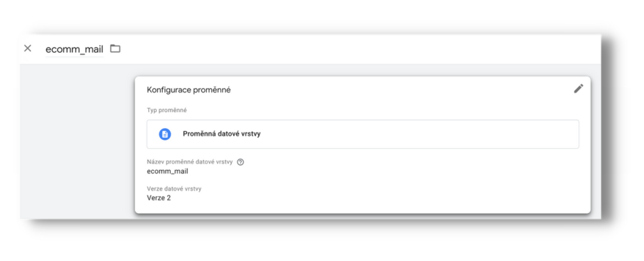Show help for Název proměnné datové vrstvy
The height and width of the screenshot is (261, 644).
(241, 162)
